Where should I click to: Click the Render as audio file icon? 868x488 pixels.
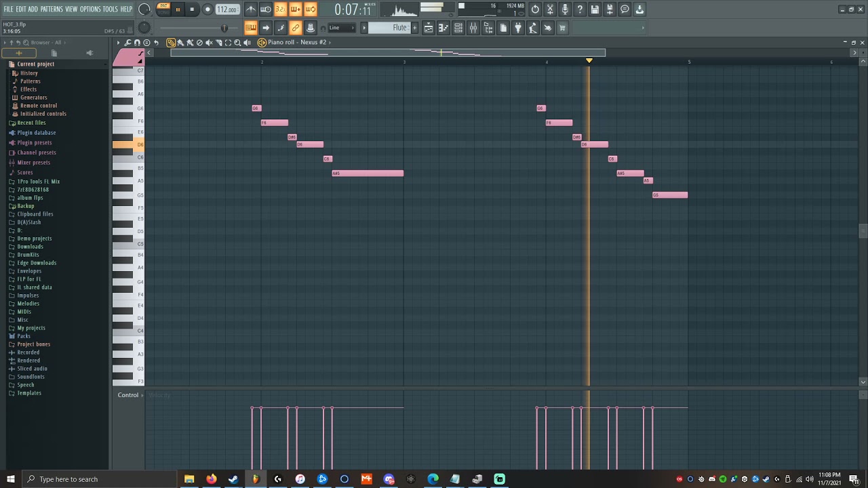click(x=610, y=9)
